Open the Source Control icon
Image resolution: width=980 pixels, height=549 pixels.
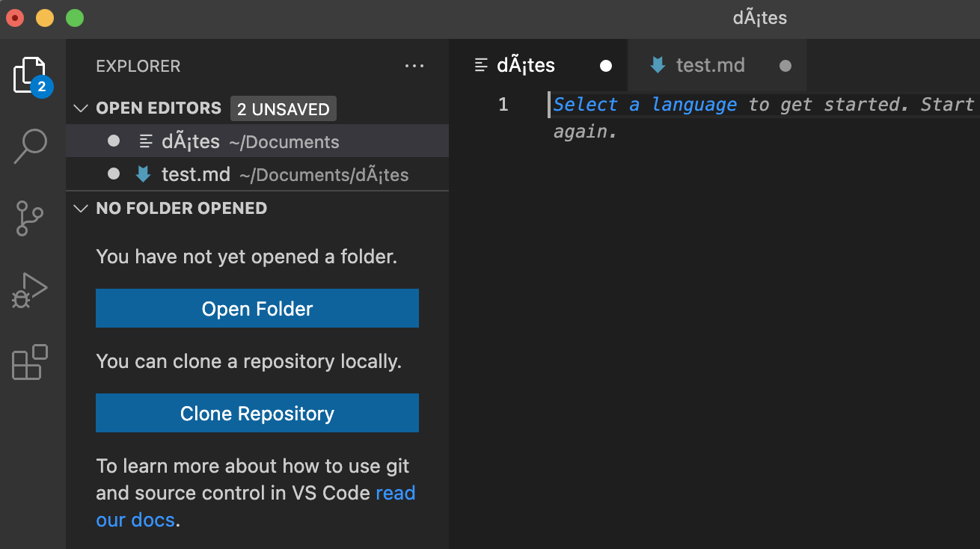(x=29, y=218)
